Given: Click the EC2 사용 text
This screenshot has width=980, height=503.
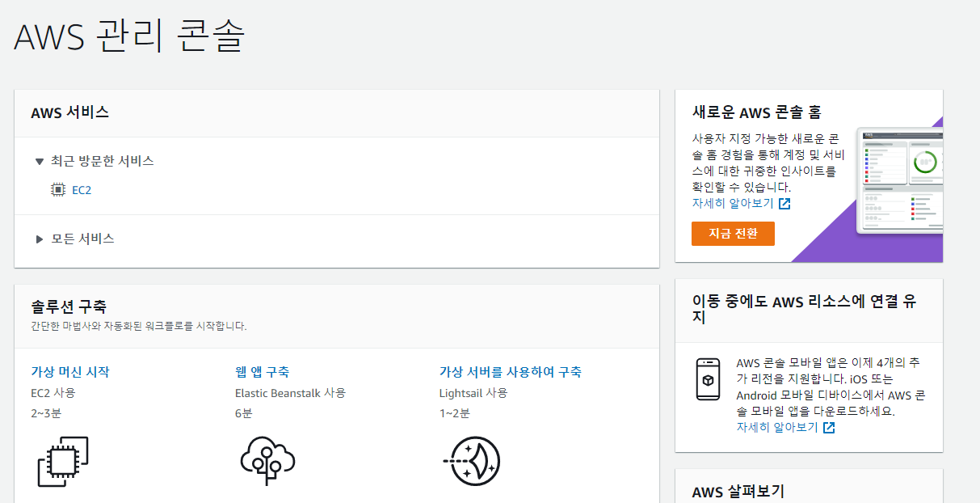Looking at the screenshot, I should pos(53,393).
